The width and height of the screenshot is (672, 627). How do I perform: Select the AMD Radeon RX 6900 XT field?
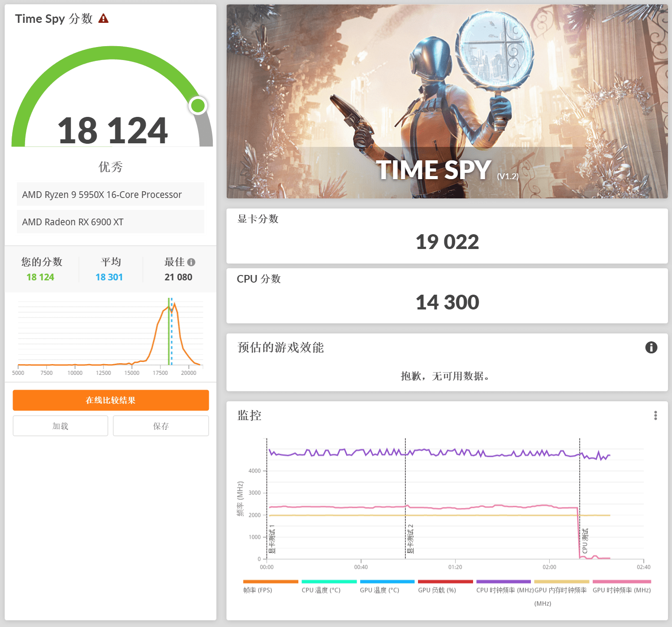pyautogui.click(x=111, y=222)
